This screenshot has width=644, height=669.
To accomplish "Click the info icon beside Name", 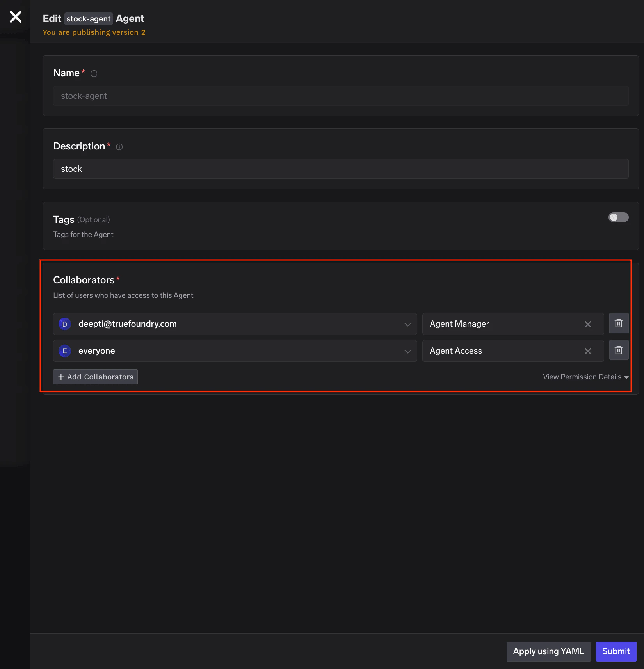I will (x=94, y=73).
